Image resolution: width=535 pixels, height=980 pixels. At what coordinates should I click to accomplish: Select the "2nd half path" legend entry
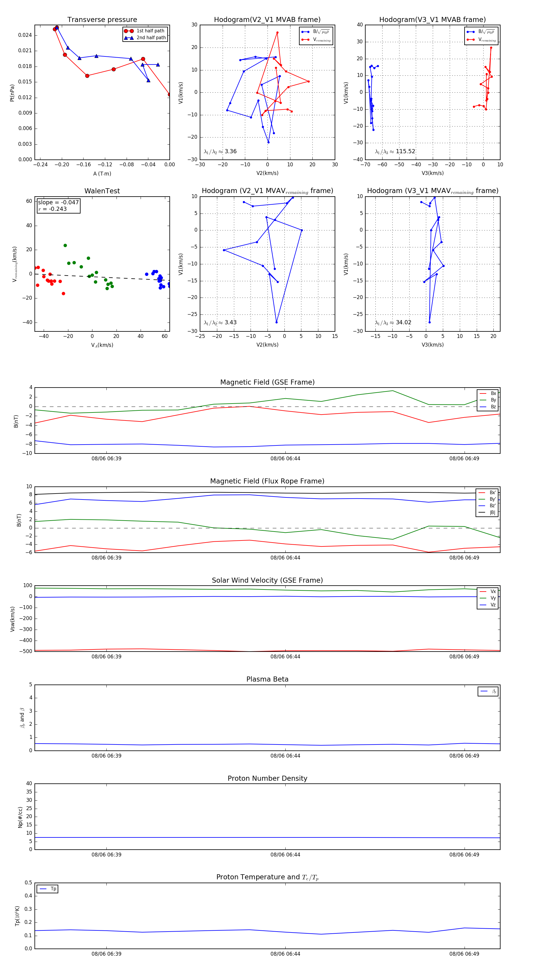coord(145,38)
